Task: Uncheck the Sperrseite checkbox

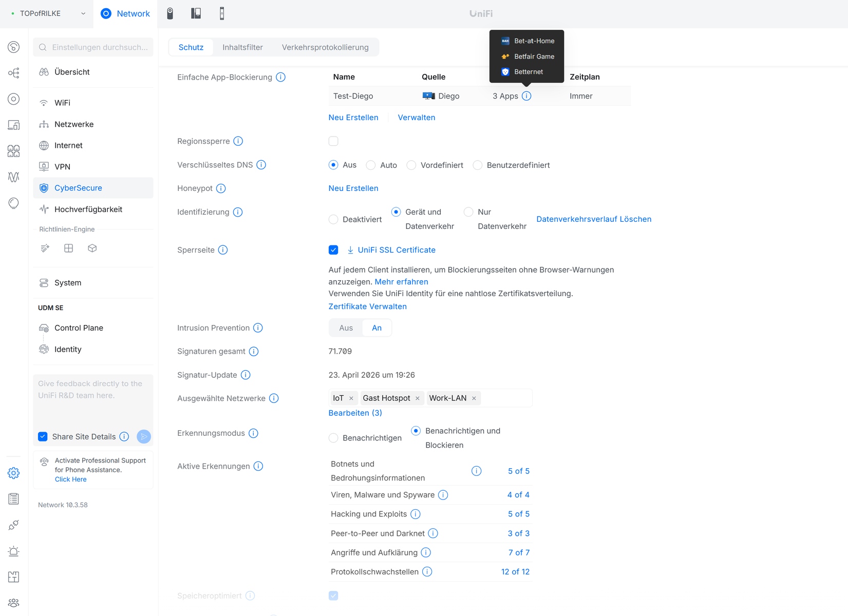Action: click(333, 250)
